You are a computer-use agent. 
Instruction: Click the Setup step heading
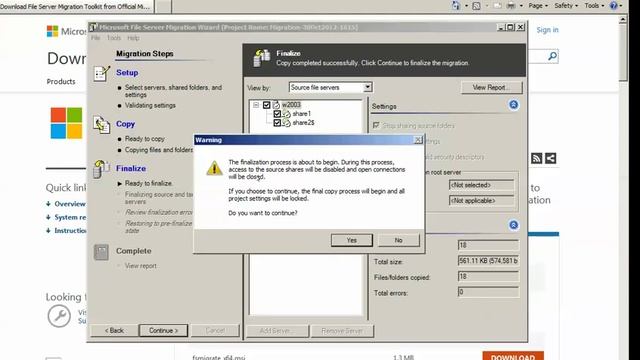click(x=127, y=73)
